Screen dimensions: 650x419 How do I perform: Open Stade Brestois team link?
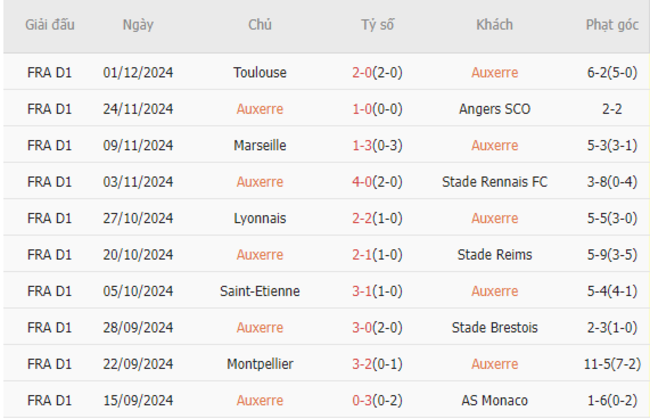495,328
